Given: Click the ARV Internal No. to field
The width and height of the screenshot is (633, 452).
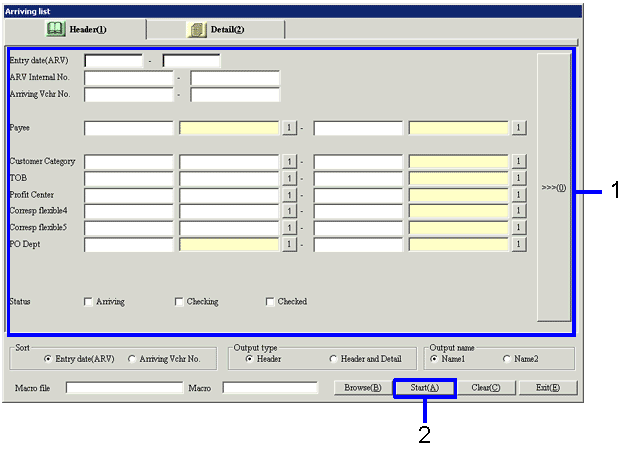Looking at the screenshot, I should click(235, 78).
